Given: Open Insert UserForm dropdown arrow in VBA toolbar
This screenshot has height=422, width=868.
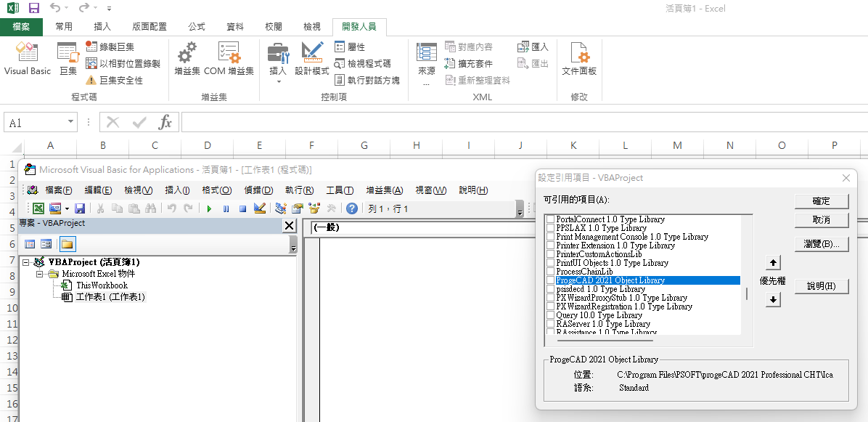Looking at the screenshot, I should [67, 208].
